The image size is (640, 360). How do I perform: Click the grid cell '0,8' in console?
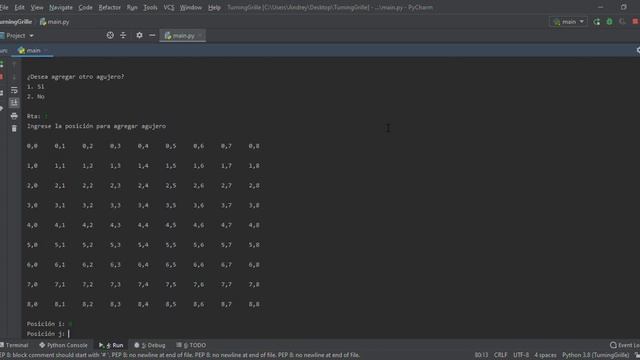point(254,146)
